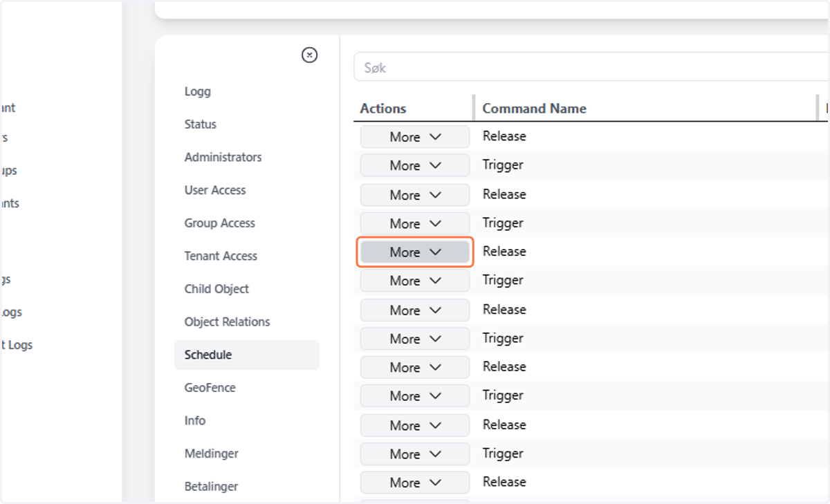
Task: Click the topmost Release command cell
Action: (504, 136)
